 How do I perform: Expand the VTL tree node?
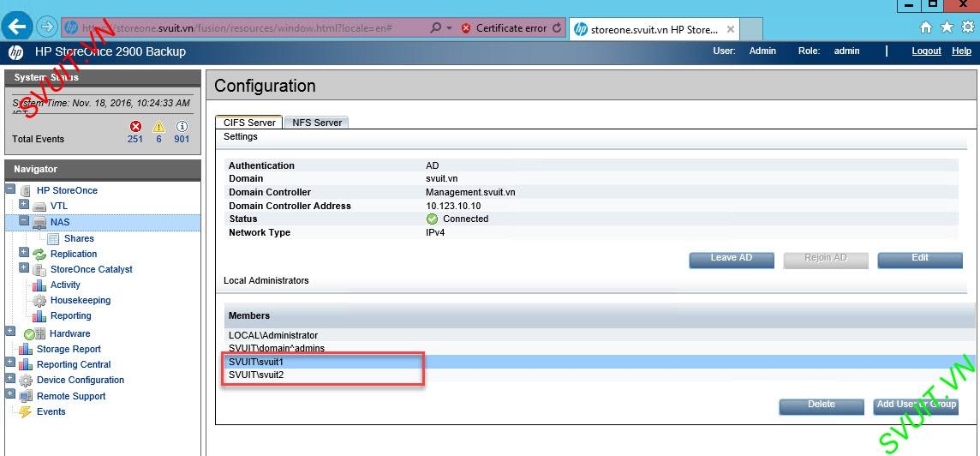(x=24, y=205)
